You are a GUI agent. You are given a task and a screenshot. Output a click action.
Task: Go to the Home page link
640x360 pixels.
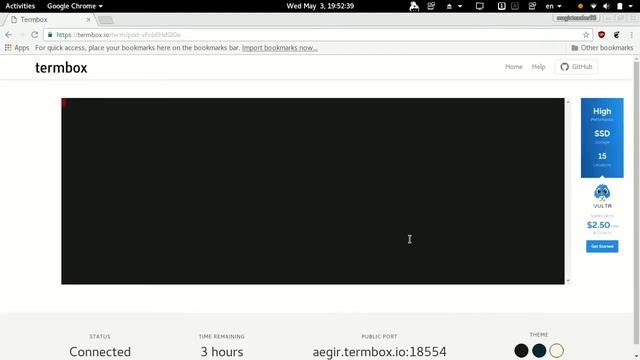point(513,67)
